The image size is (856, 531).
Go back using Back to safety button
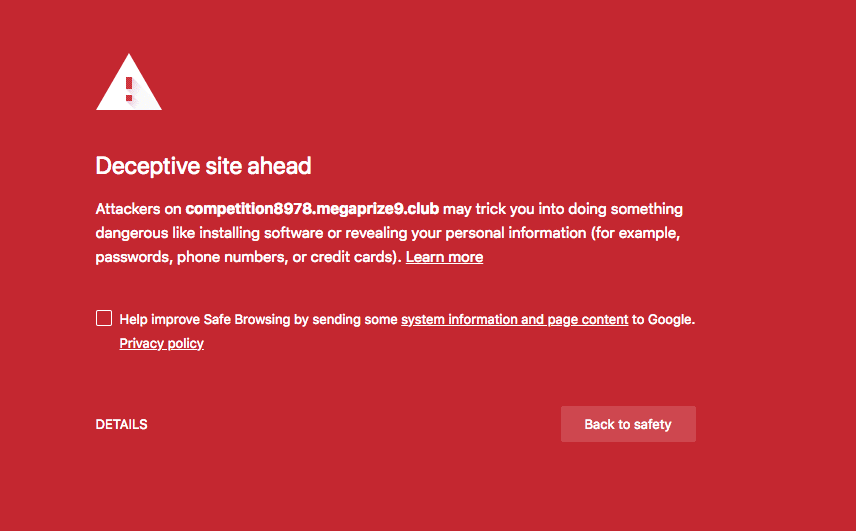[x=628, y=424]
